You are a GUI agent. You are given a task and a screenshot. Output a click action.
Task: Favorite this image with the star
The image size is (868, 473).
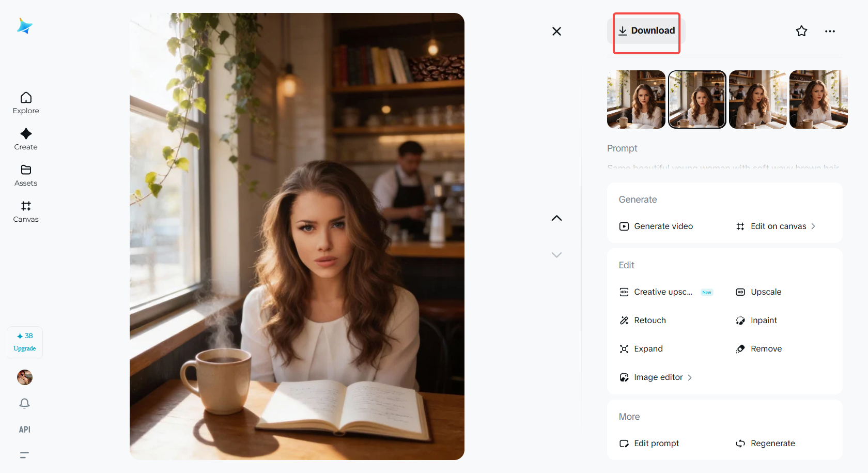801,31
